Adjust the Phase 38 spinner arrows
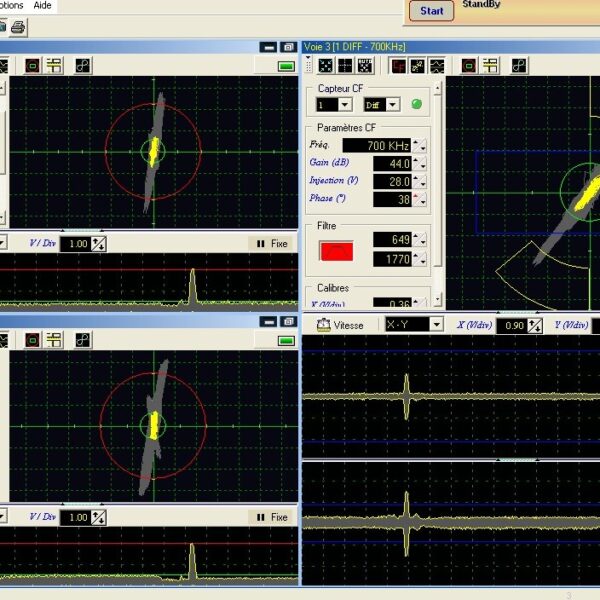This screenshot has height=600, width=600. [x=419, y=199]
